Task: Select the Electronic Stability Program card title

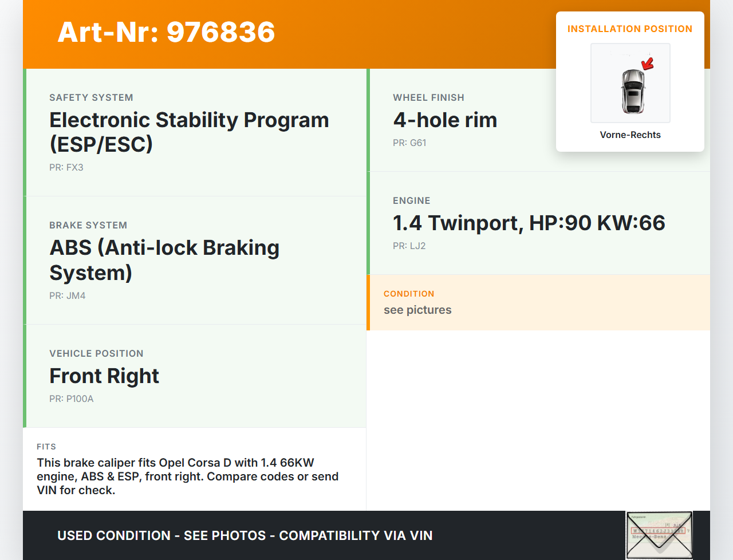Action: (189, 132)
